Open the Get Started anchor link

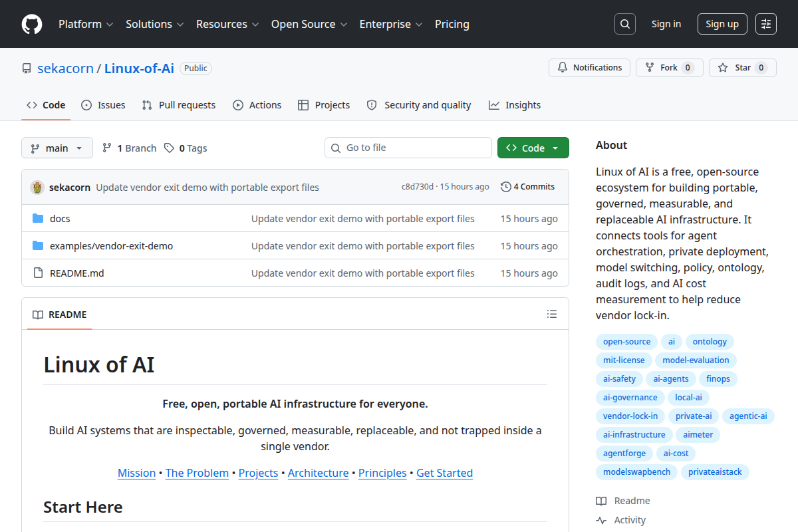(x=444, y=473)
